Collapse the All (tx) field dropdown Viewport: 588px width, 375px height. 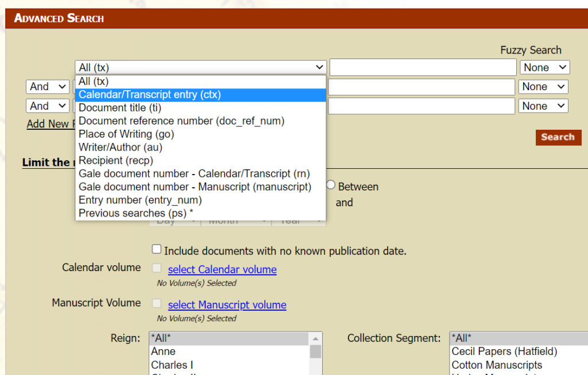200,68
